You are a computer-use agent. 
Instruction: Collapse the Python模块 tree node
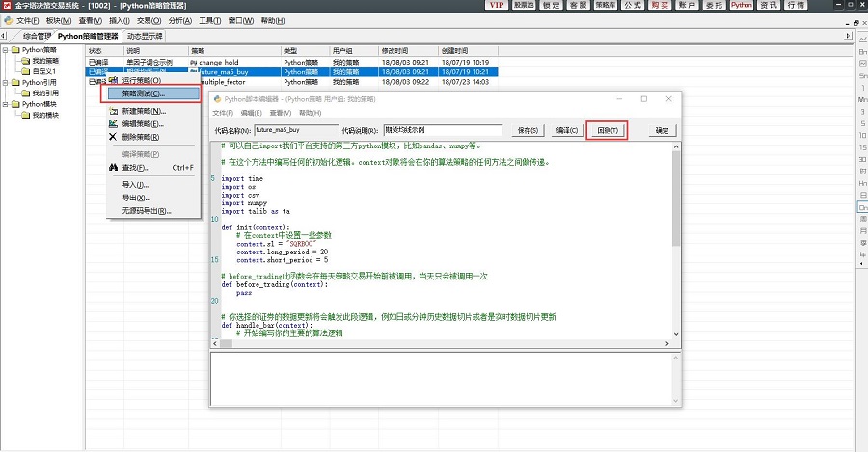5,104
